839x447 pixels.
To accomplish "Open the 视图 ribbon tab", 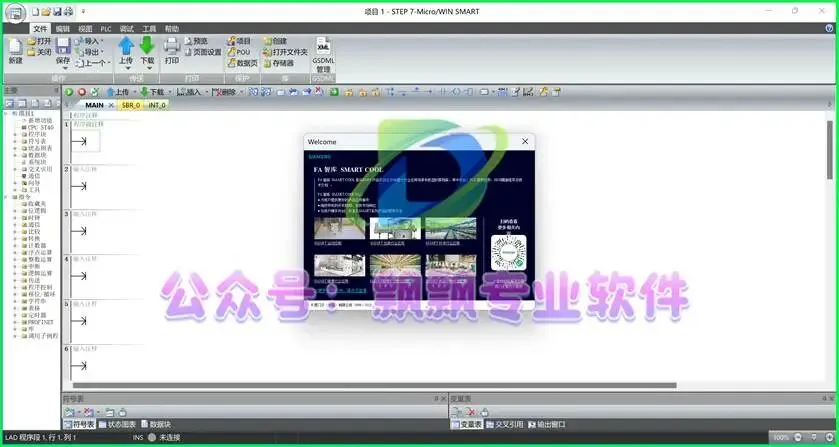I will [x=86, y=29].
